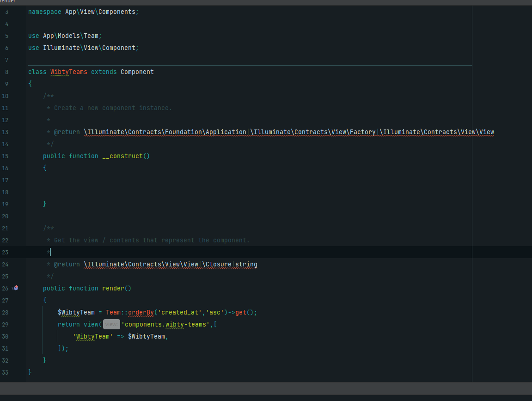Click the gutter icon beside line 26
532x401 pixels.
(15, 288)
